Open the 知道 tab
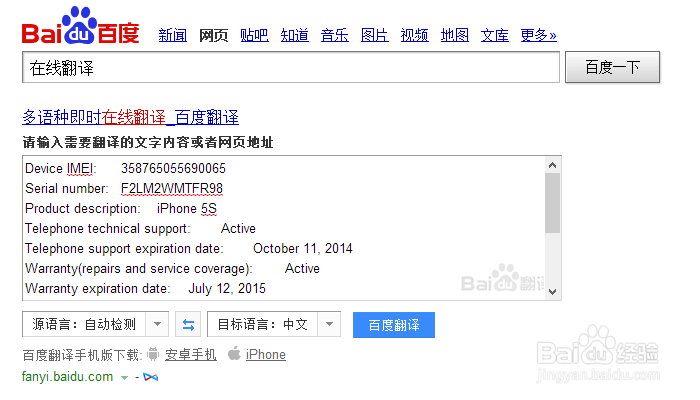Viewport: 700px width, 400px height. coord(295,35)
